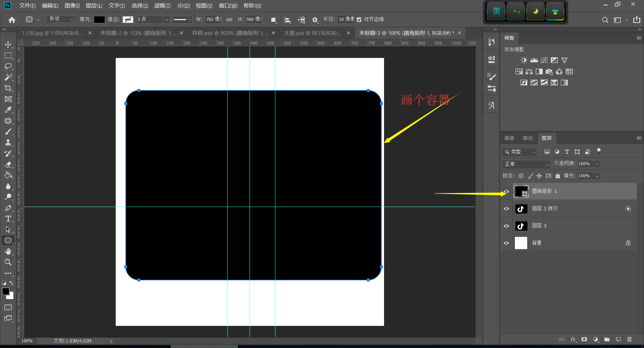Viewport: 644px width, 348px height.
Task: Select the Eraser tool
Action: [x=8, y=164]
